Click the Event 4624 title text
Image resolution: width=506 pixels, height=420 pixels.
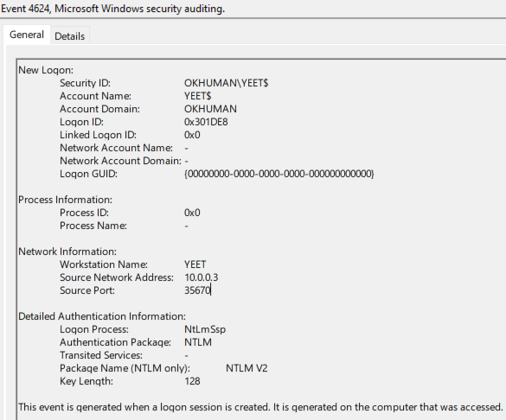pos(112,9)
